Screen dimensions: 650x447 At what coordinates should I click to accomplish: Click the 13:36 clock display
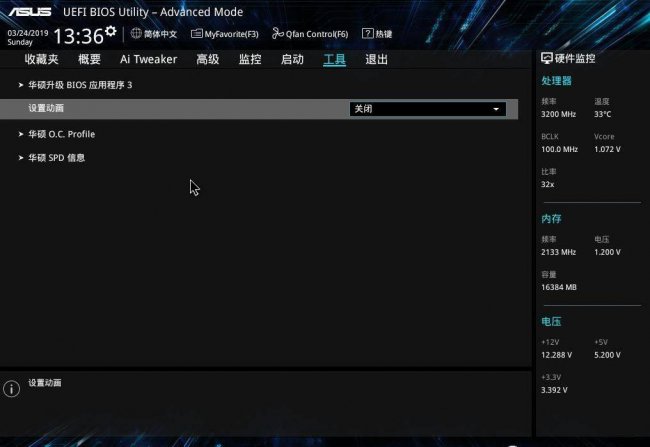(x=78, y=36)
